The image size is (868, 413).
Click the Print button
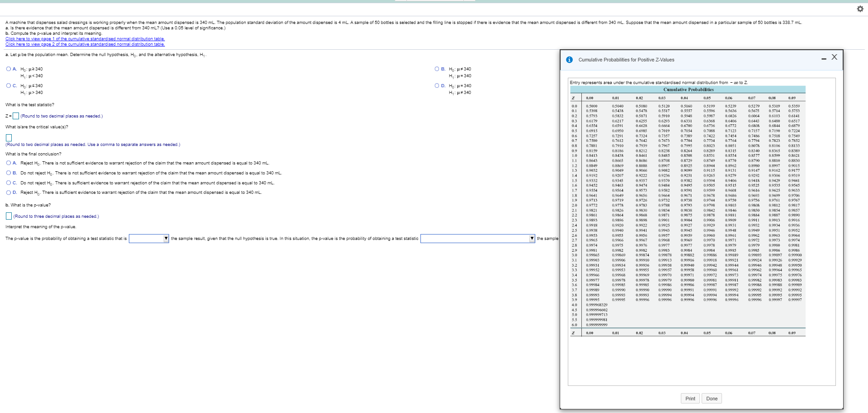[690, 399]
